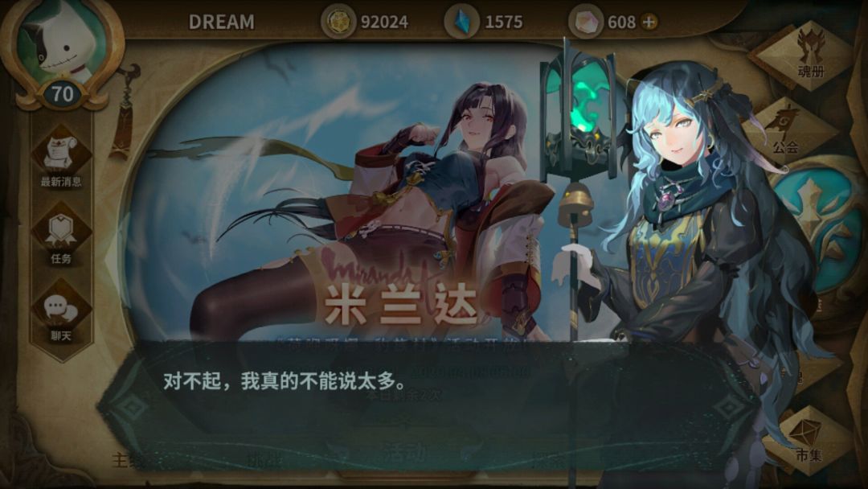Viewport: 868px width, 489px height.
Task: Tap the pink gem currency icon
Action: (x=586, y=22)
